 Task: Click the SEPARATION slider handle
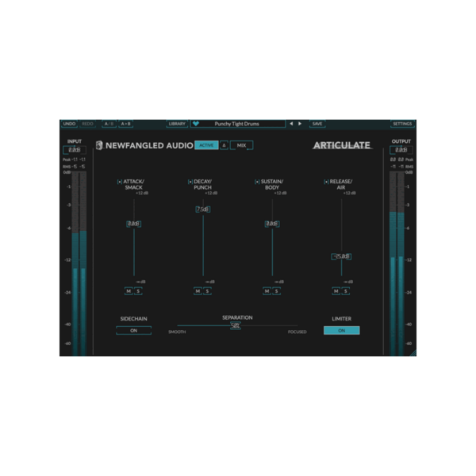click(x=236, y=325)
